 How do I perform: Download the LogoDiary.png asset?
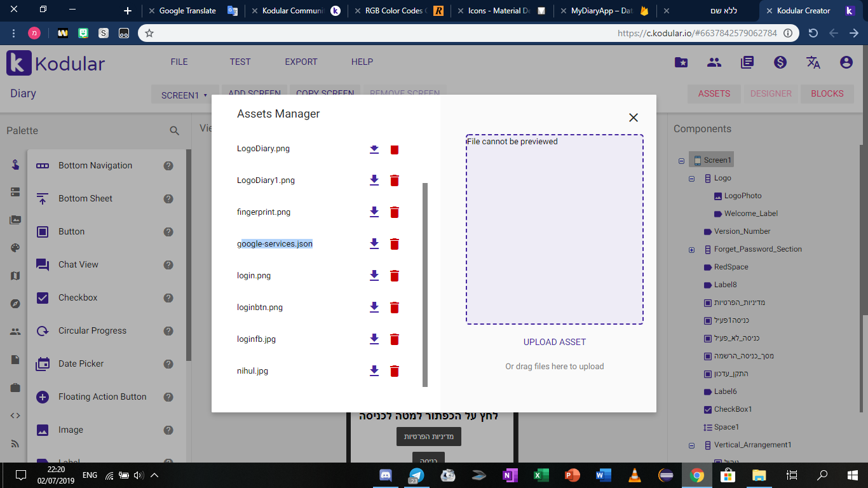coord(374,149)
